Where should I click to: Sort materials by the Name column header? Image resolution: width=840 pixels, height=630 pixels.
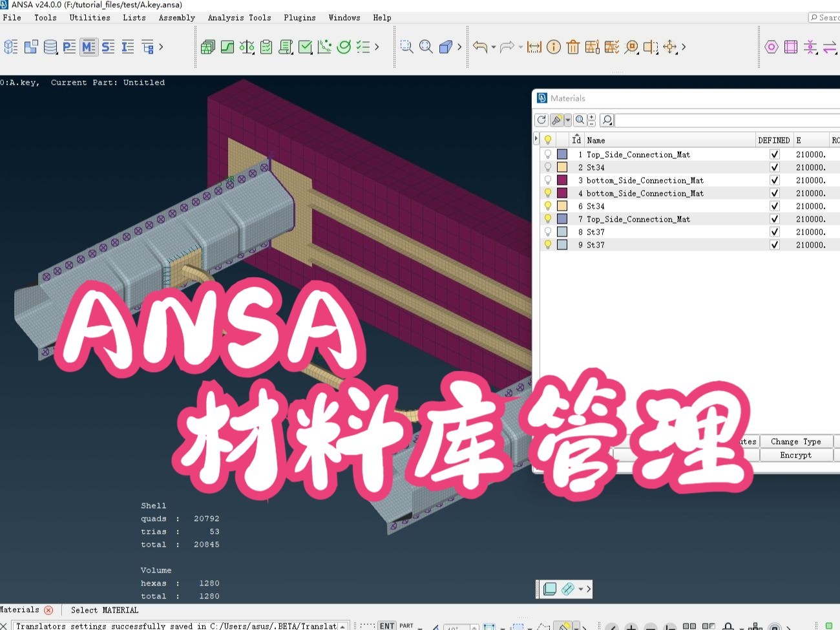point(670,140)
